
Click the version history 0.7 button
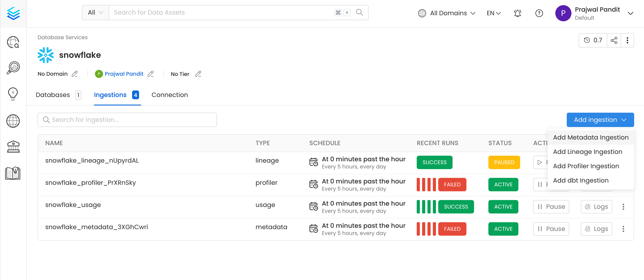[x=593, y=40]
